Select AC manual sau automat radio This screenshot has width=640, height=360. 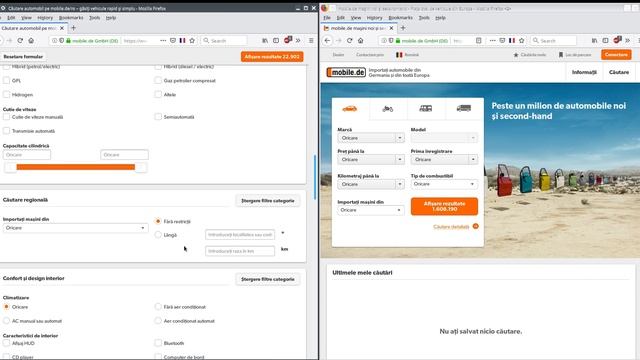click(x=6, y=321)
